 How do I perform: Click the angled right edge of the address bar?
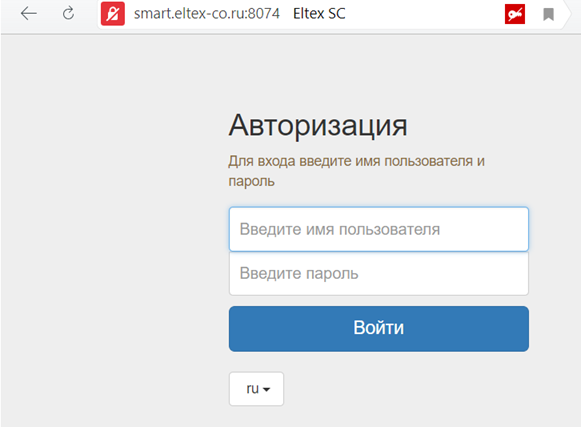[x=565, y=14]
